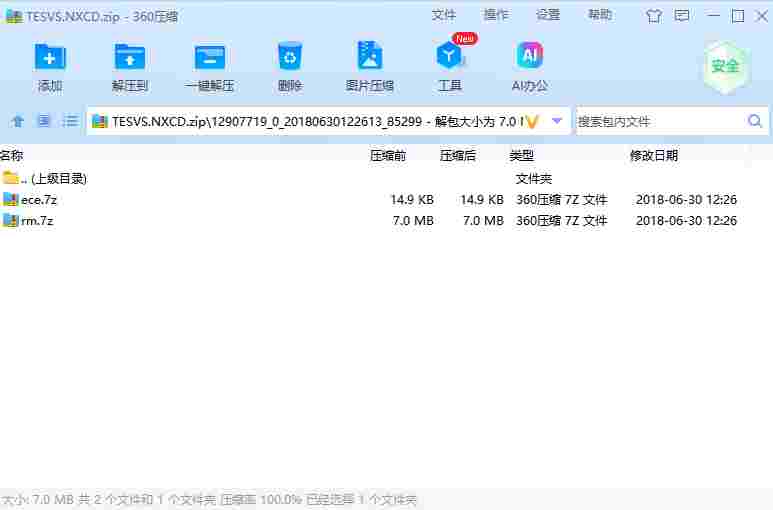Click the 解压到 (Extract to) icon
This screenshot has height=510, width=773.
(x=130, y=57)
